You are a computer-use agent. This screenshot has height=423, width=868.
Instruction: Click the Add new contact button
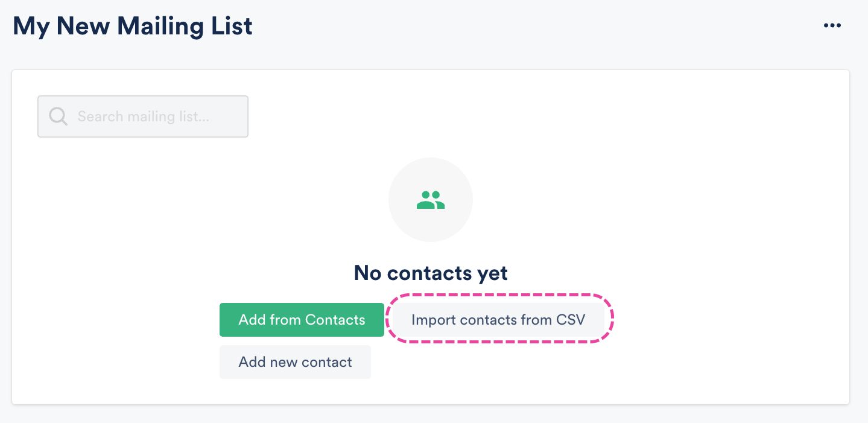pos(295,362)
